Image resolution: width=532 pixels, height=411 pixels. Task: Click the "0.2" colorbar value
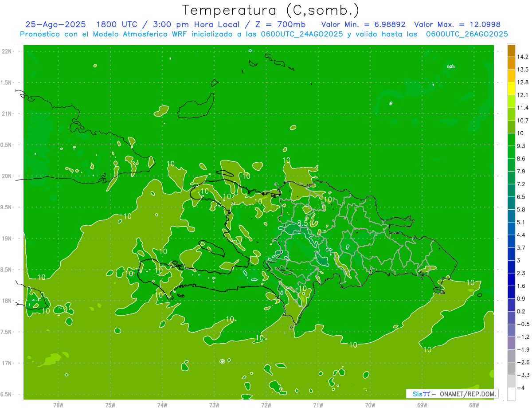[x=521, y=311]
